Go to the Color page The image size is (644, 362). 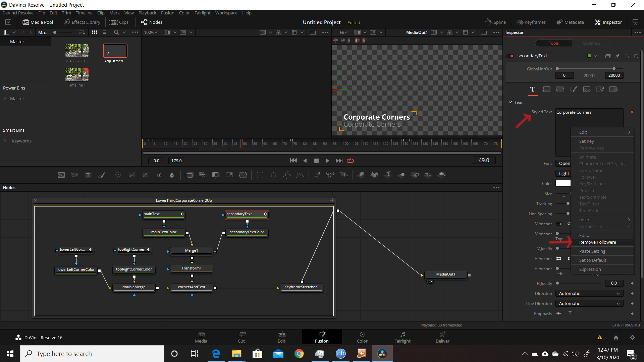point(362,337)
